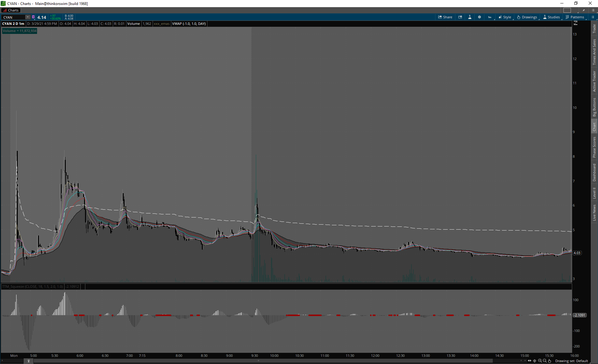Viewport: 598px width, 364px height.
Task: Click the chart scale toggle icon above the price axis
Action: (x=575, y=23)
